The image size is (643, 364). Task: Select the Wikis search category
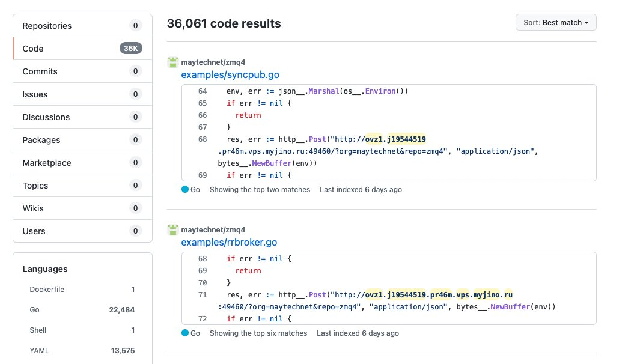point(33,208)
